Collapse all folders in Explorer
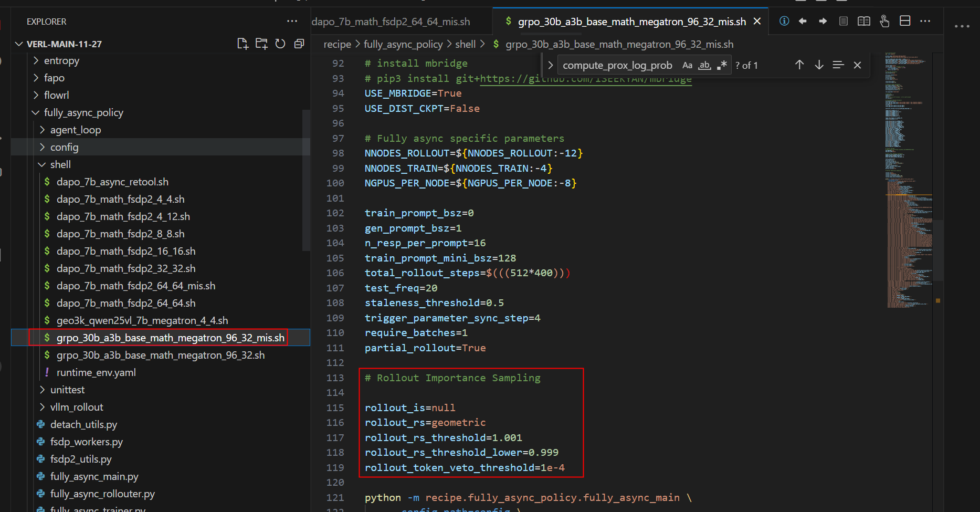The height and width of the screenshot is (512, 980). pos(299,44)
